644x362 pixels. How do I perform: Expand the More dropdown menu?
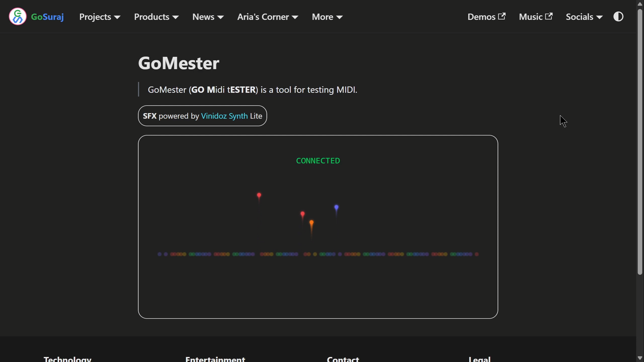(x=327, y=17)
